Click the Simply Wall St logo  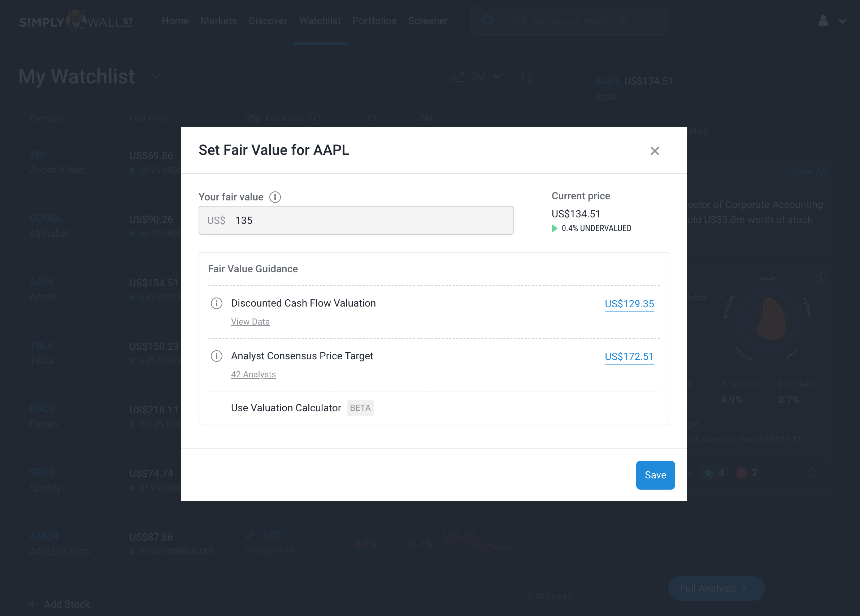pos(76,21)
